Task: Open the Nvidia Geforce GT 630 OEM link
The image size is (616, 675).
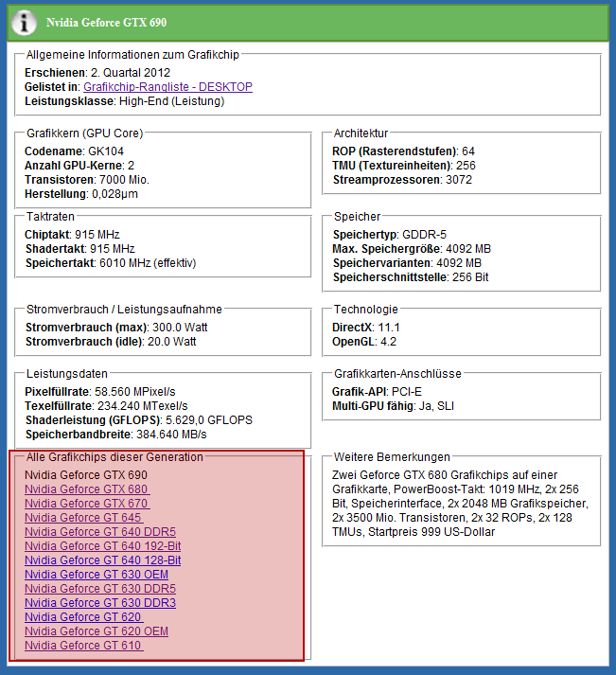Action: [97, 575]
